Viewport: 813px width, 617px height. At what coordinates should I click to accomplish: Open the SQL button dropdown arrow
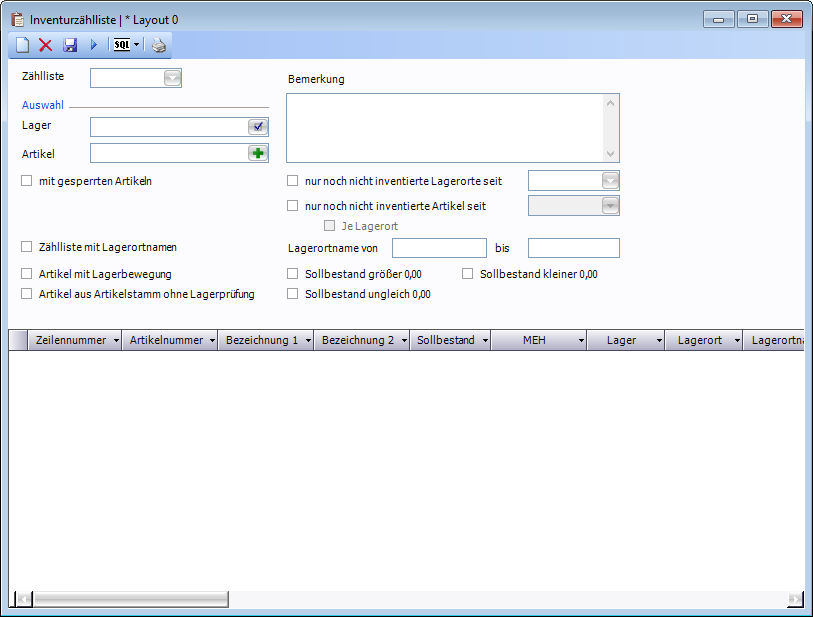click(x=136, y=45)
